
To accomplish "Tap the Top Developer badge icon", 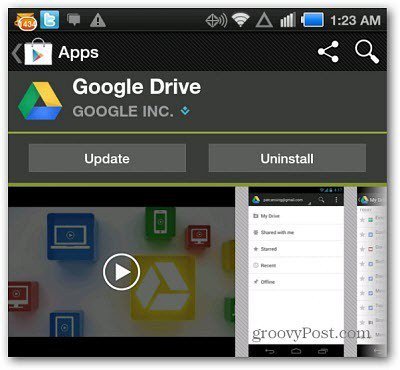I will click(185, 111).
